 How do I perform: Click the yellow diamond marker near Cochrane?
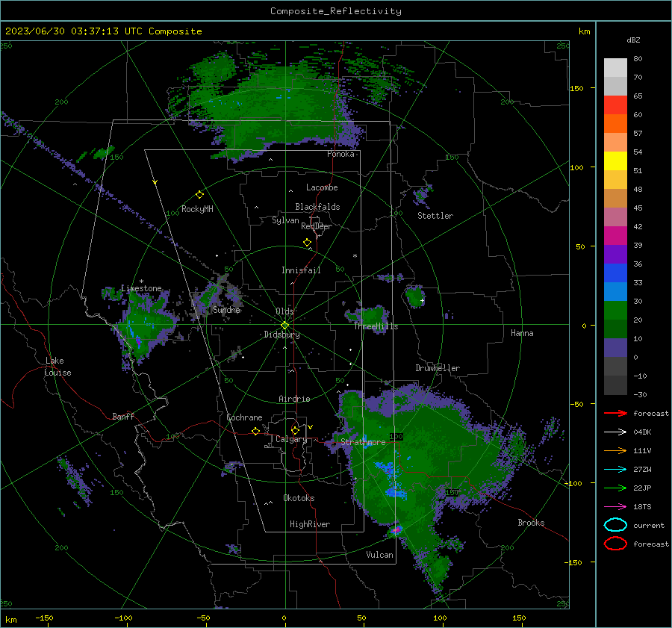click(x=255, y=432)
